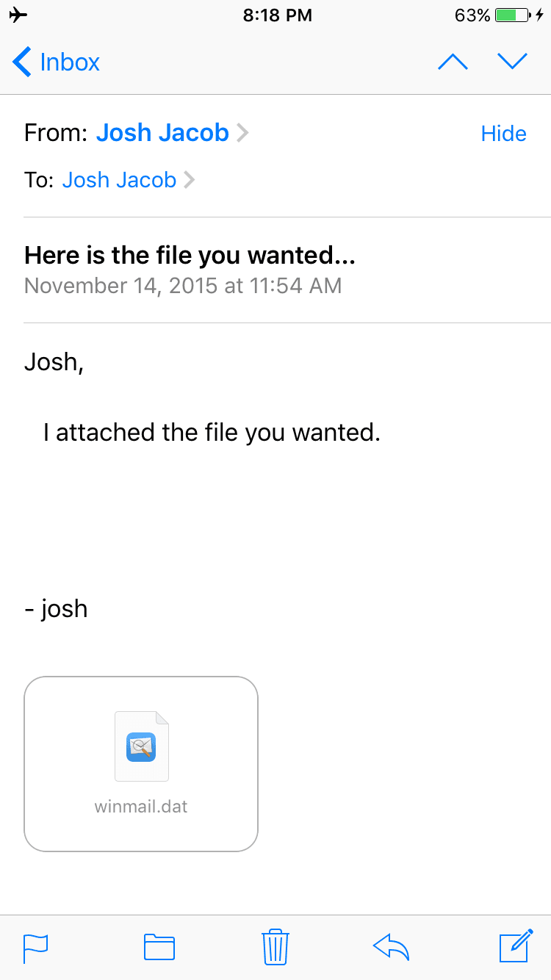Open the winmail.dat attachment box
Viewport: 551px width, 980px height.
point(141,763)
